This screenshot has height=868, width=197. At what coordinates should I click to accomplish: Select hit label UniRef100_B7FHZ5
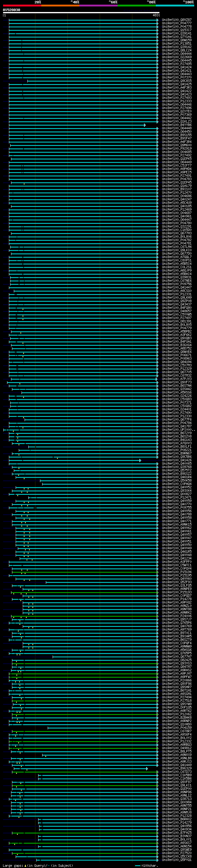176,833
